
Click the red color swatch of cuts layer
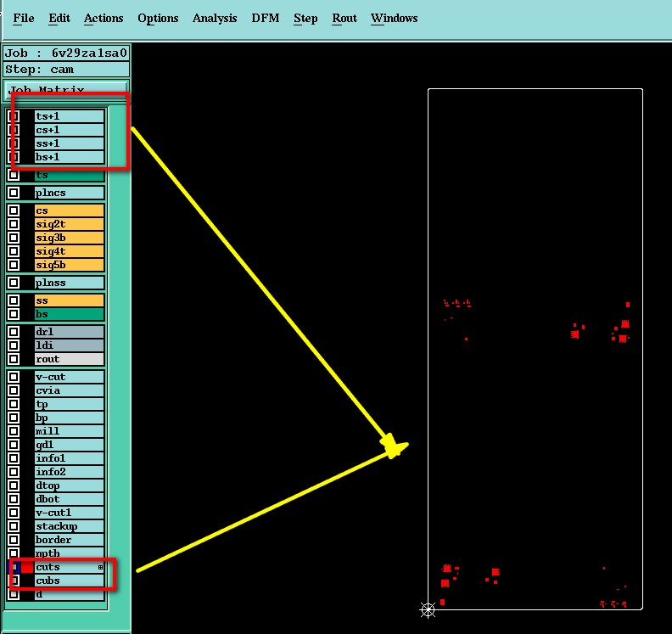pos(27,567)
